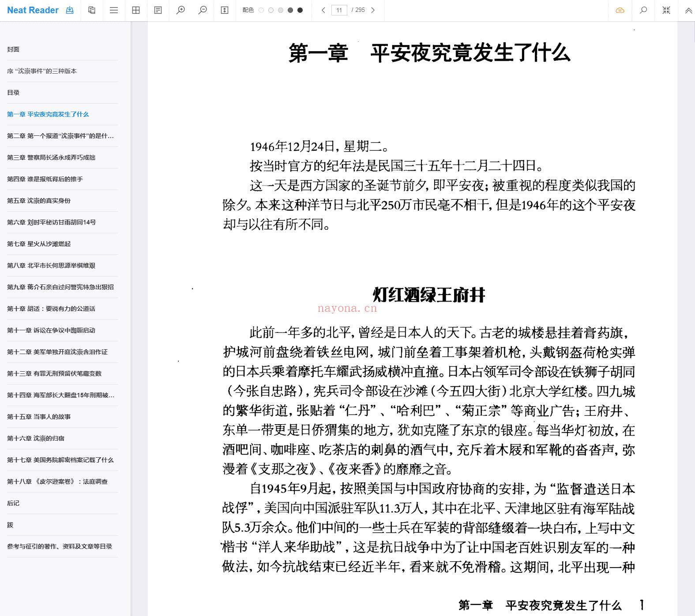Image resolution: width=695 pixels, height=616 pixels.
Task: Click the subheading 灯红酒绿王府井
Action: pos(429,295)
